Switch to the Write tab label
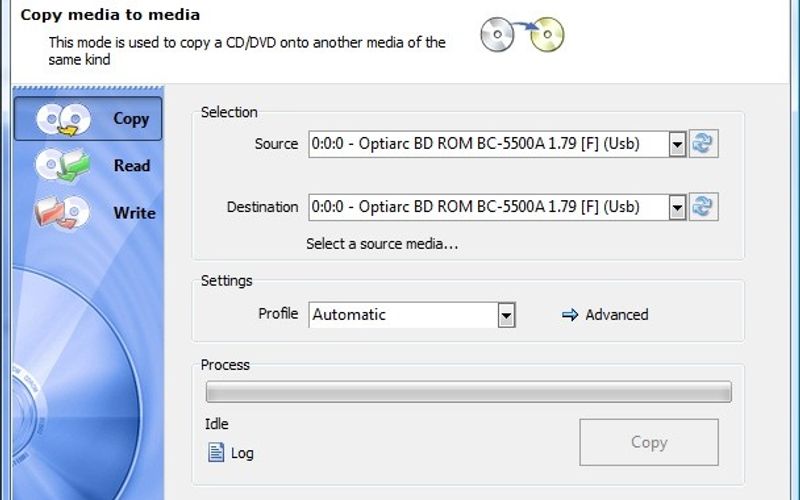The image size is (800, 500). tap(134, 213)
